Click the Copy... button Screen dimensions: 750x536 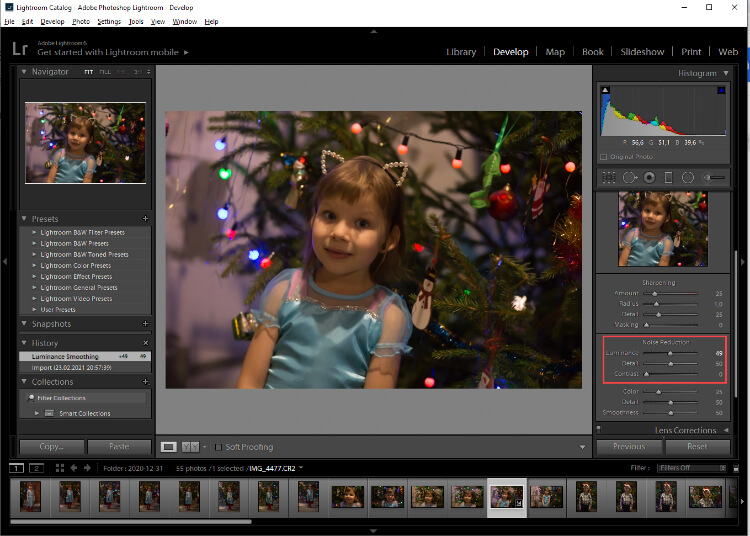click(x=52, y=447)
